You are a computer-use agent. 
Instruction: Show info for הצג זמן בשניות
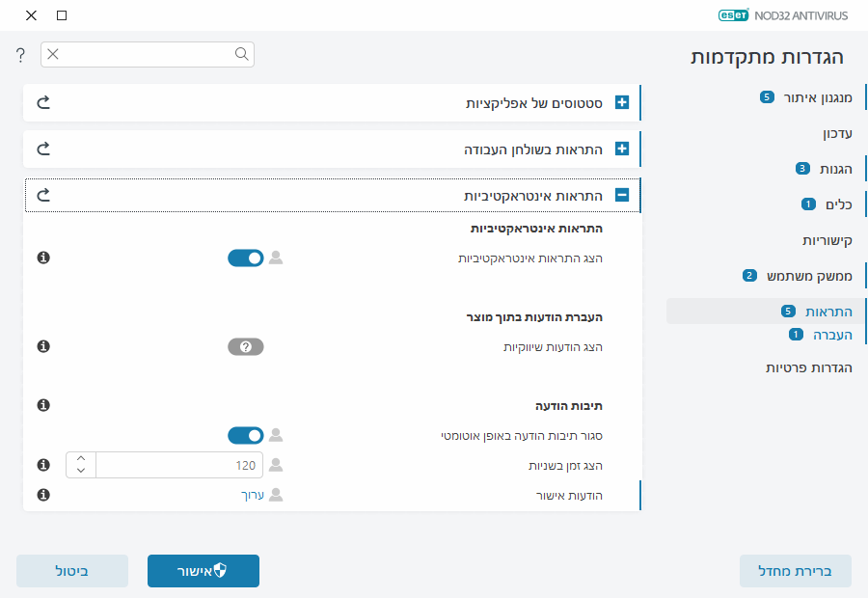[x=43, y=465]
